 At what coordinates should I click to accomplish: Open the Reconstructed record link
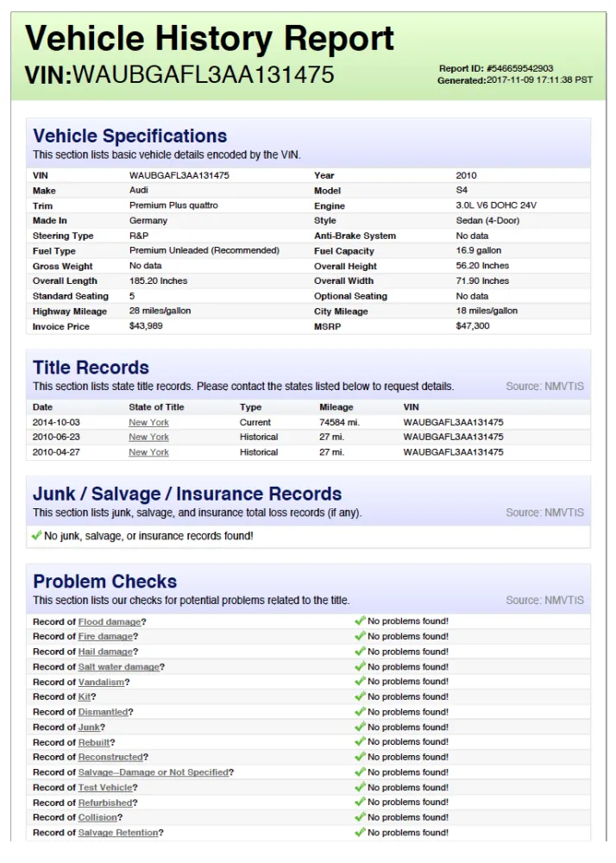pos(110,757)
